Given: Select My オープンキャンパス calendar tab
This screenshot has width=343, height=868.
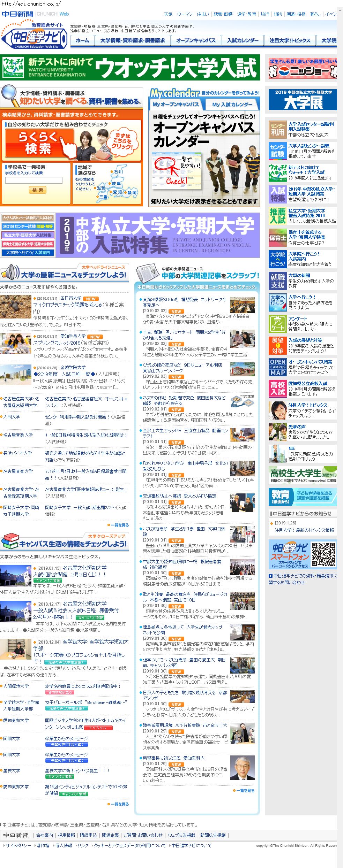Looking at the screenshot, I should [x=176, y=104].
